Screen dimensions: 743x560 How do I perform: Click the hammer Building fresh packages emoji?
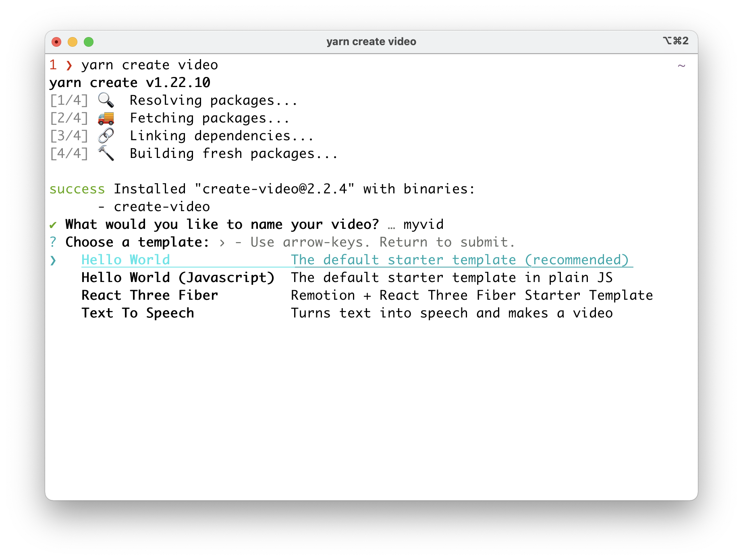106,153
